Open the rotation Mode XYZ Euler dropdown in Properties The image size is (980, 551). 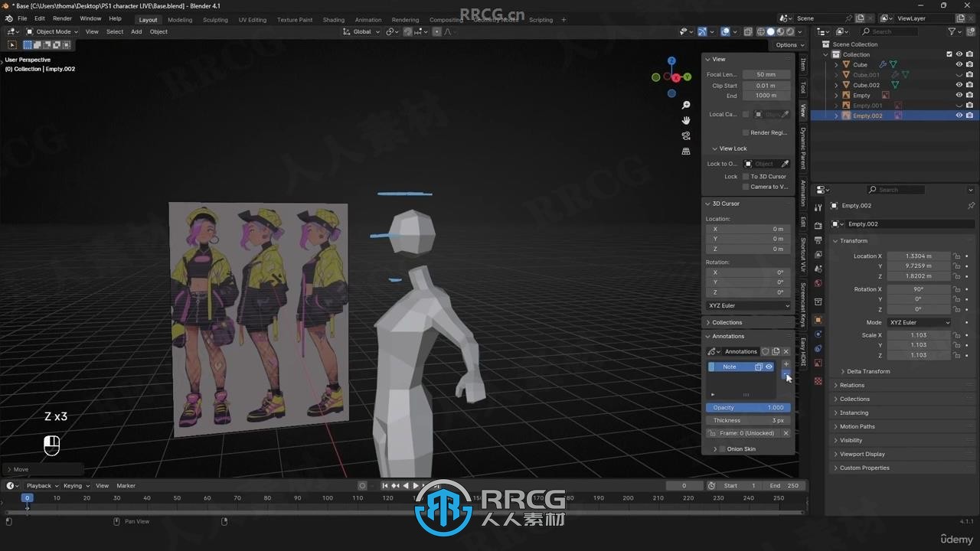pos(919,322)
